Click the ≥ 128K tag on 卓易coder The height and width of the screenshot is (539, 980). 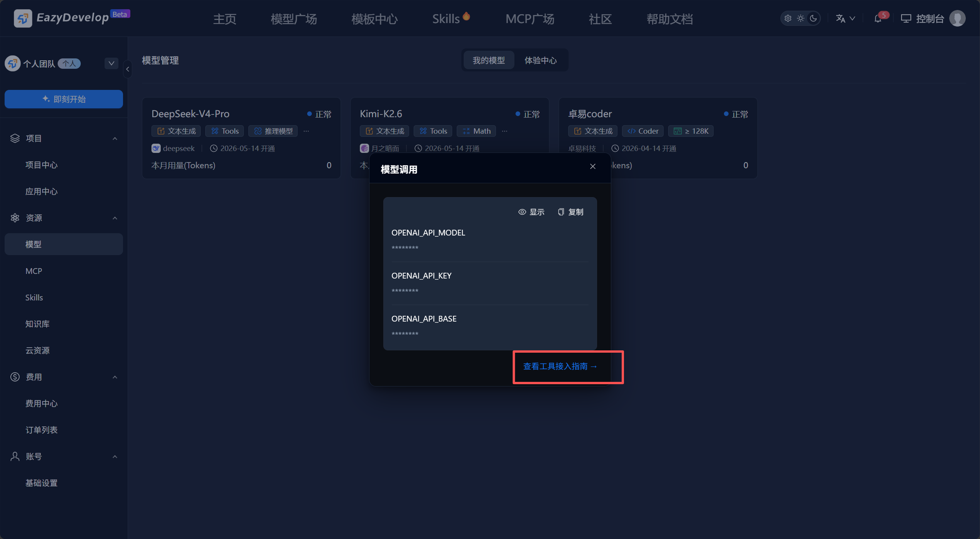click(x=691, y=131)
